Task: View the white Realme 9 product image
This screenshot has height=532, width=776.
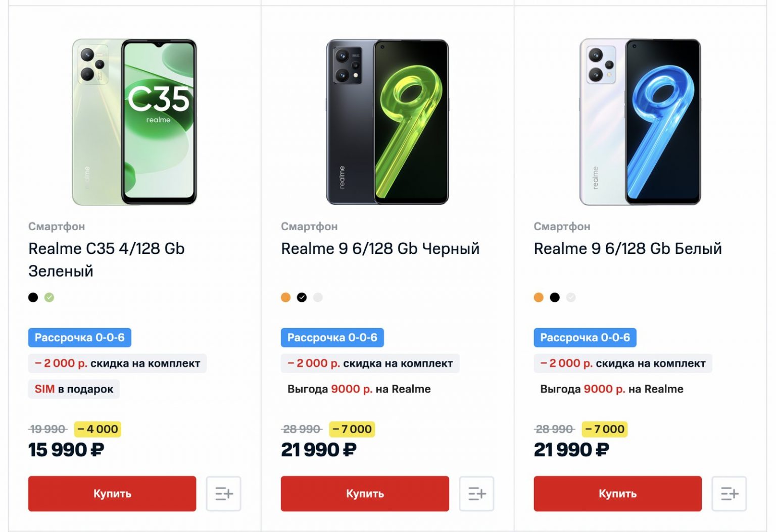Action: (x=640, y=122)
